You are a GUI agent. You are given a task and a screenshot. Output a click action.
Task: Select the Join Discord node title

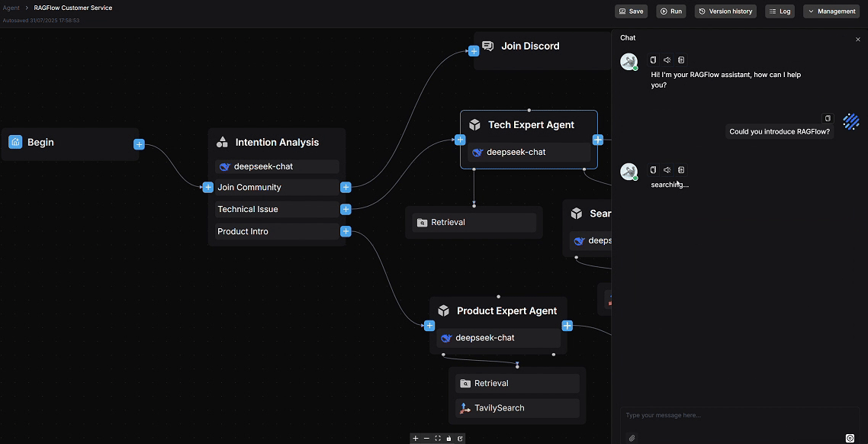(530, 46)
